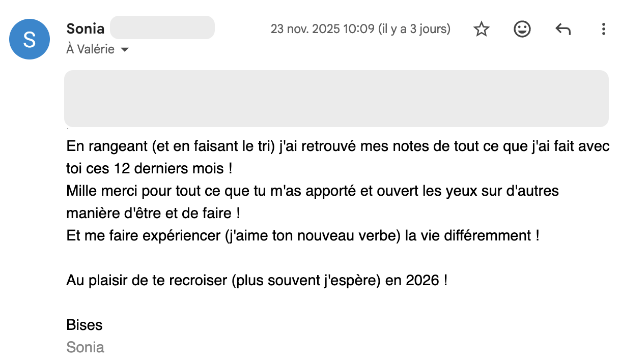The image size is (620, 364).
Task: Click the redacted pill next to sender name
Action: pos(162,28)
